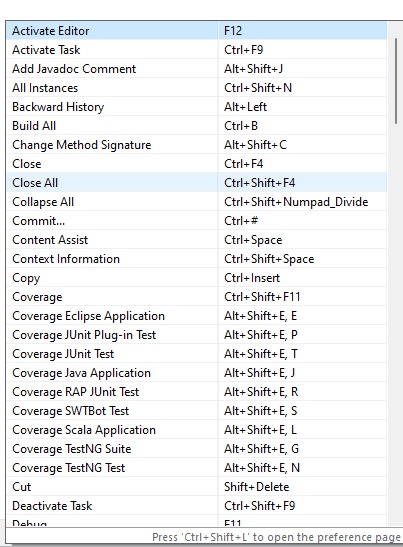Select Change Method Signature entry
The height and width of the screenshot is (547, 403).
(196, 145)
